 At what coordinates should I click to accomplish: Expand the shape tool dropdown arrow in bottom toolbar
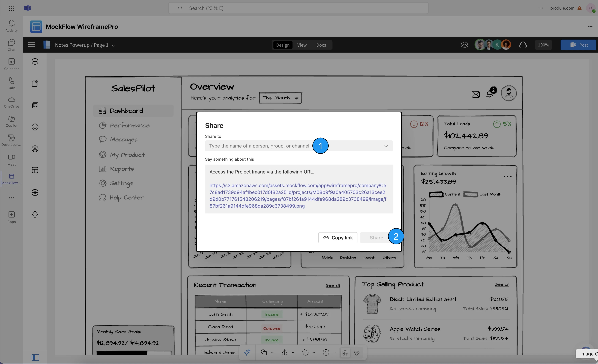pyautogui.click(x=272, y=353)
